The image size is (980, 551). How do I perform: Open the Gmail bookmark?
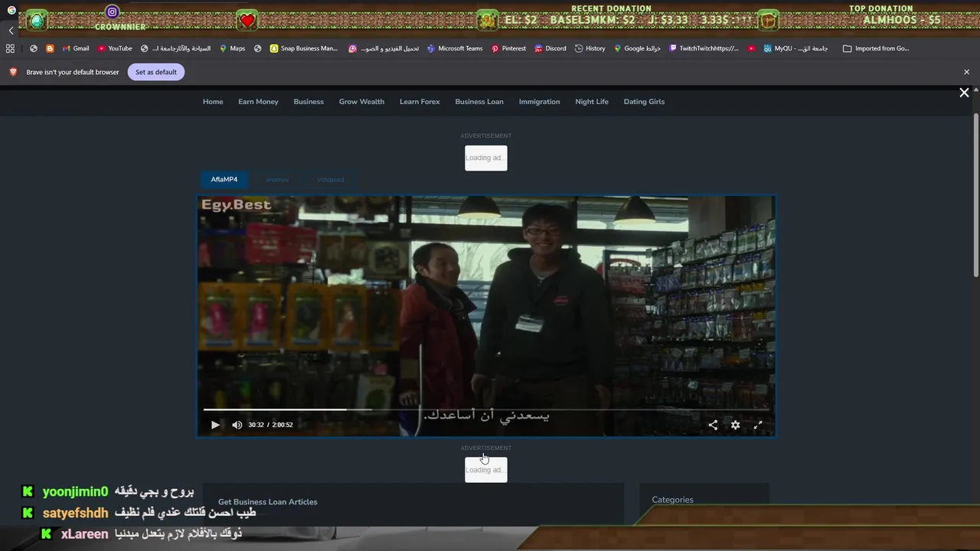point(76,48)
